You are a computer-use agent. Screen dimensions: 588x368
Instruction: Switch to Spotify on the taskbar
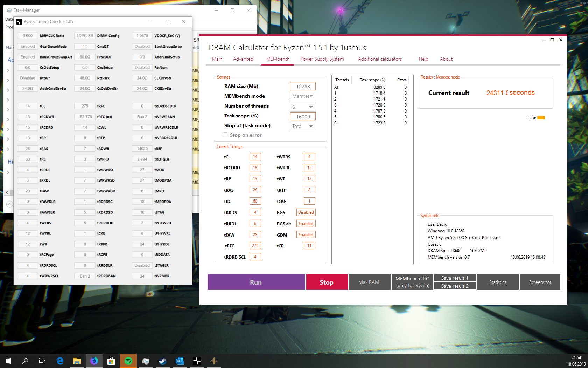click(x=128, y=361)
